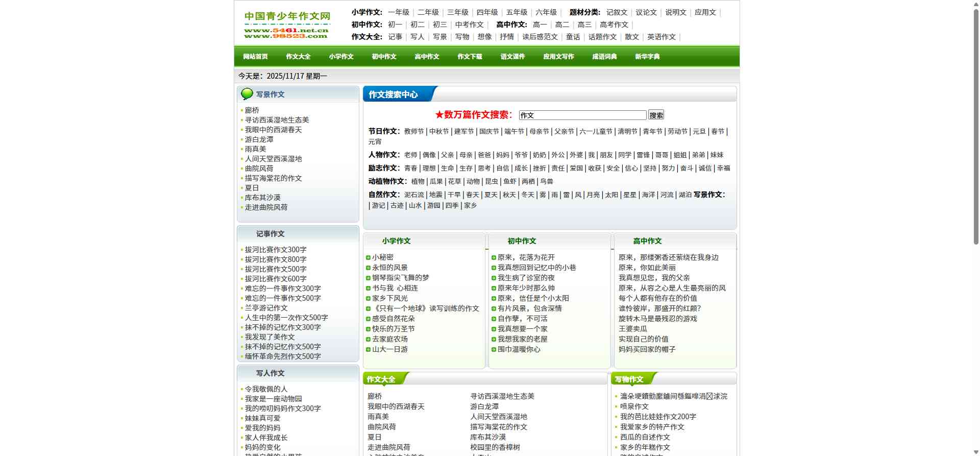Click the 高考作文 link in top header

pyautogui.click(x=614, y=25)
